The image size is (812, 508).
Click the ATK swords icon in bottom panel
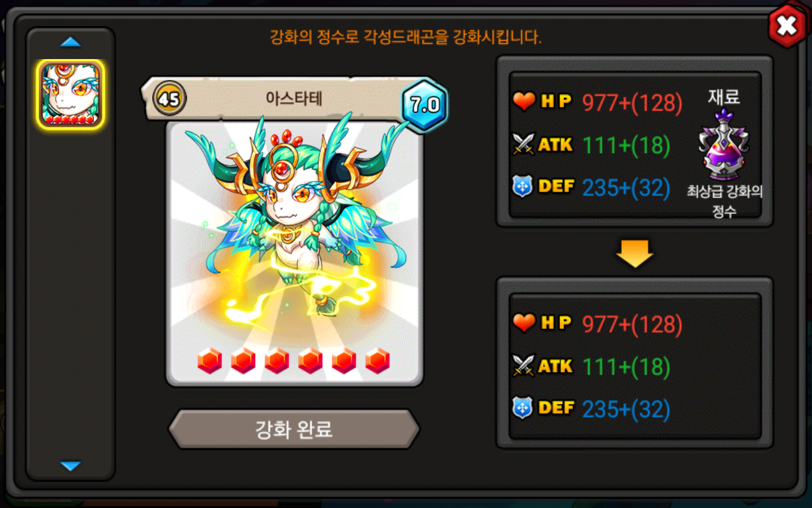pos(524,366)
